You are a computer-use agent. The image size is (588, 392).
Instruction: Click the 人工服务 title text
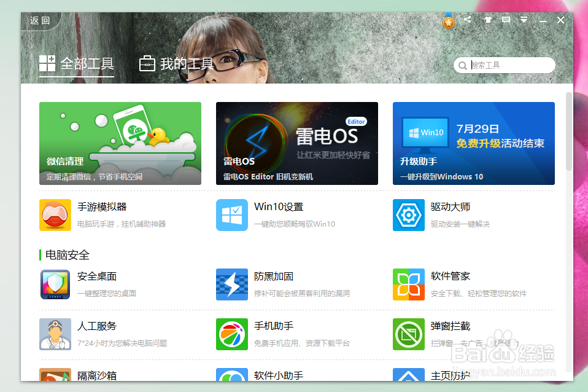[97, 326]
